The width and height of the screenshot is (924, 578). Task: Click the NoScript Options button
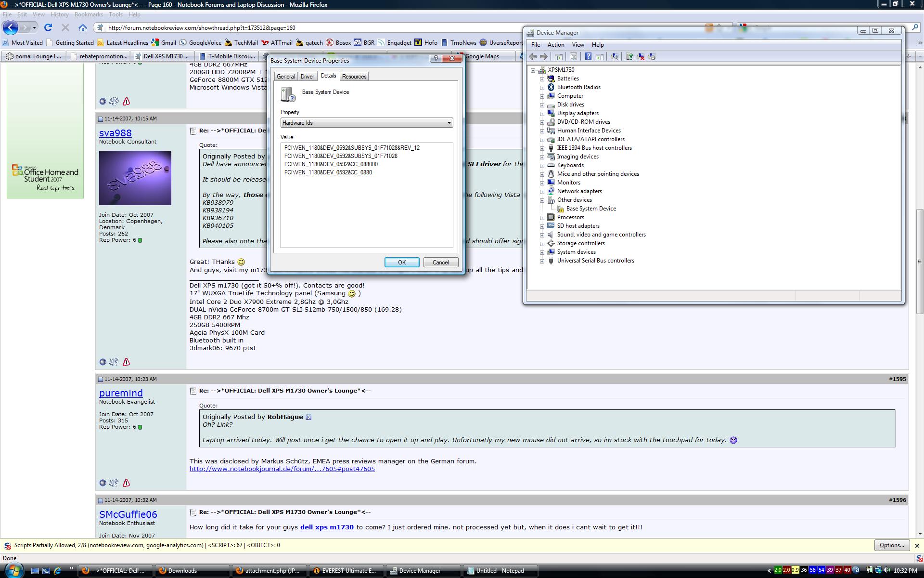tap(892, 545)
